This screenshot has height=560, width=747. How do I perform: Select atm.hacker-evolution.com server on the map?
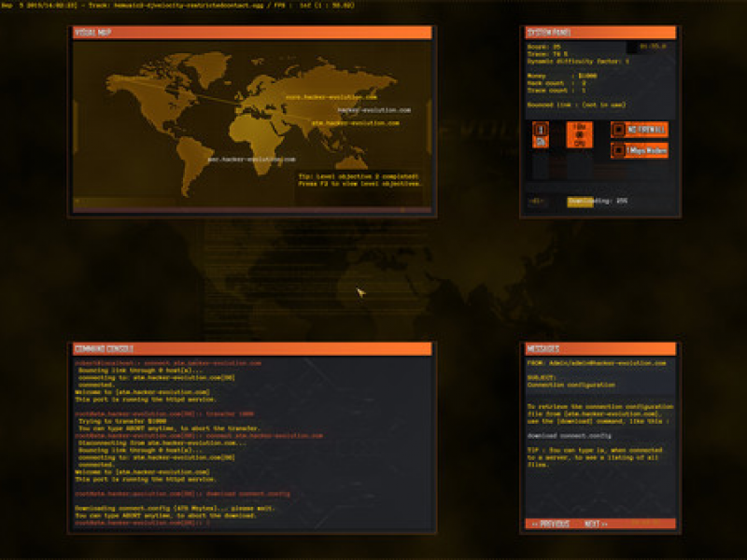(x=355, y=123)
